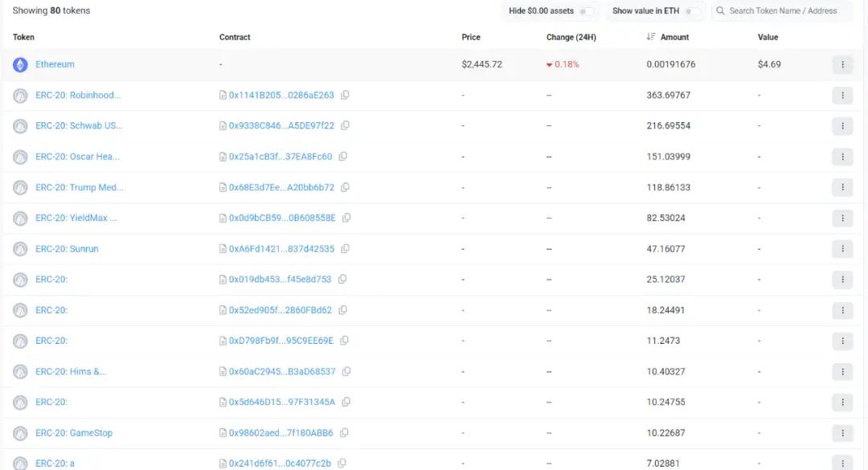This screenshot has width=868, height=470.
Task: Open the ERC-20: Trump Med token link
Action: point(80,187)
